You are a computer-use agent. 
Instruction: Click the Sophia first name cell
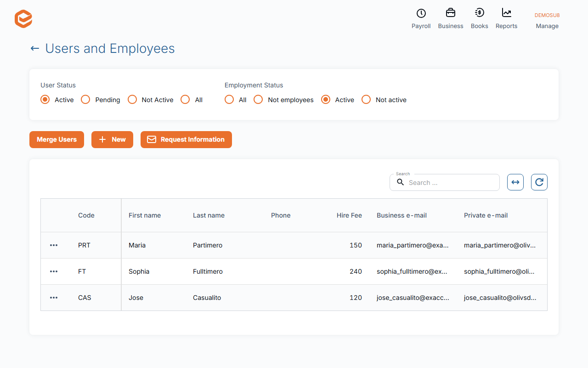[139, 271]
